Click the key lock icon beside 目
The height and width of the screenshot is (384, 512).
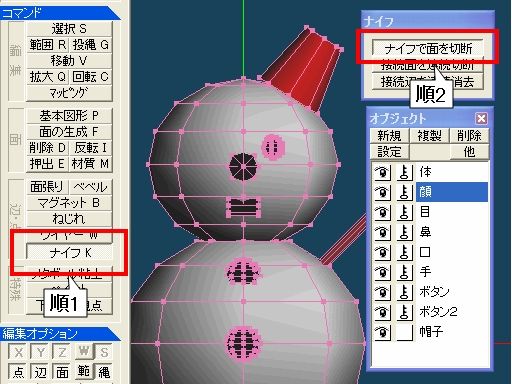[x=405, y=212]
